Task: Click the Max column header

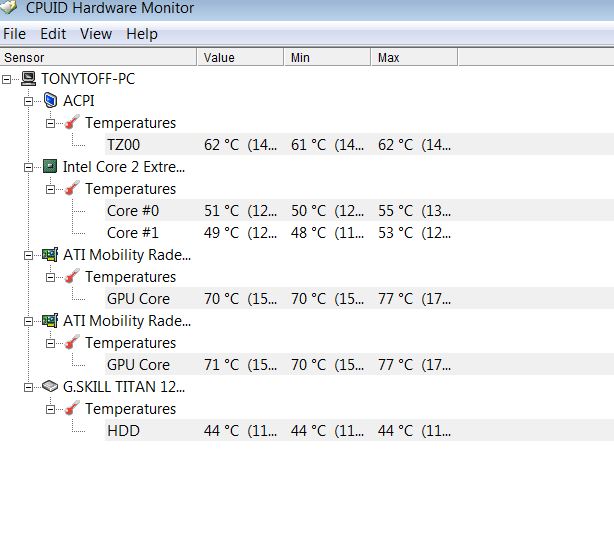Action: point(415,58)
